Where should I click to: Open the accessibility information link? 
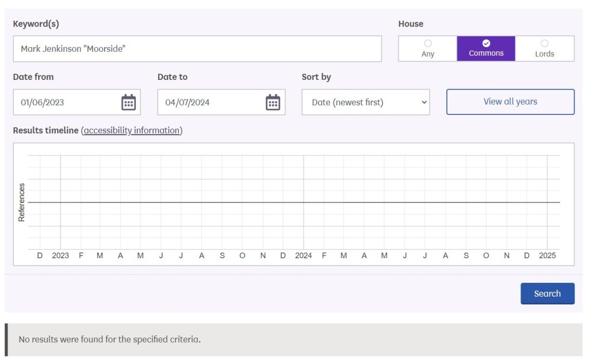(x=133, y=131)
